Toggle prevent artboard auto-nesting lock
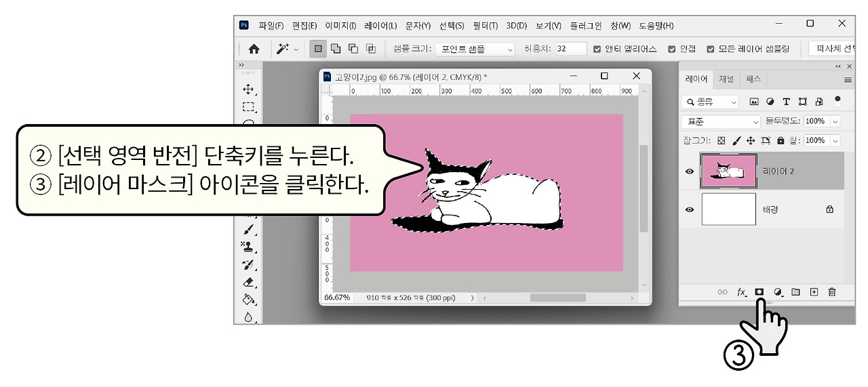 pos(766,140)
